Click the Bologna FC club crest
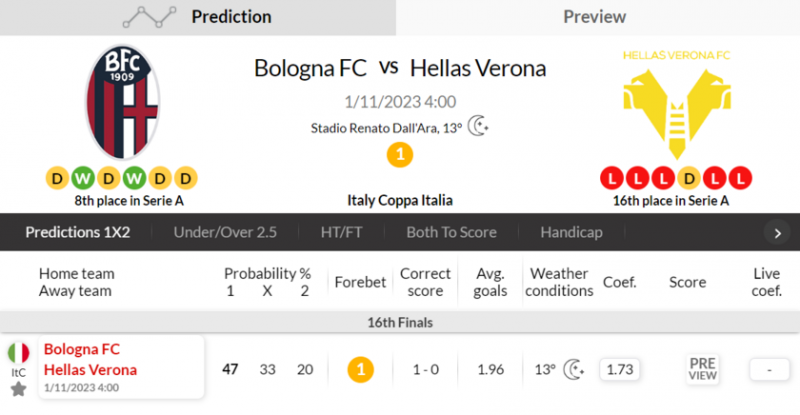Image resolution: width=800 pixels, height=415 pixels. pyautogui.click(x=122, y=102)
